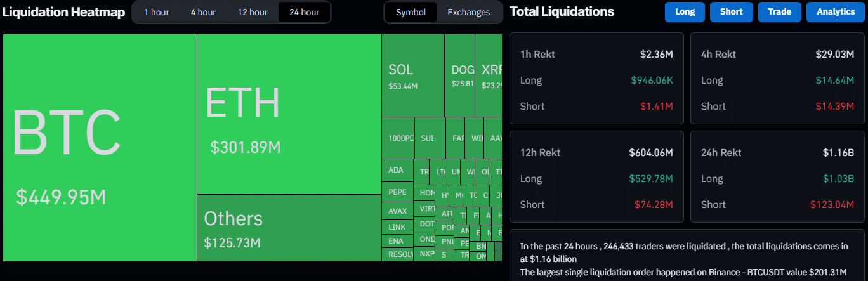Screen dimensions: 868x281
Task: Click the $1.16B total value
Action: pos(839,153)
